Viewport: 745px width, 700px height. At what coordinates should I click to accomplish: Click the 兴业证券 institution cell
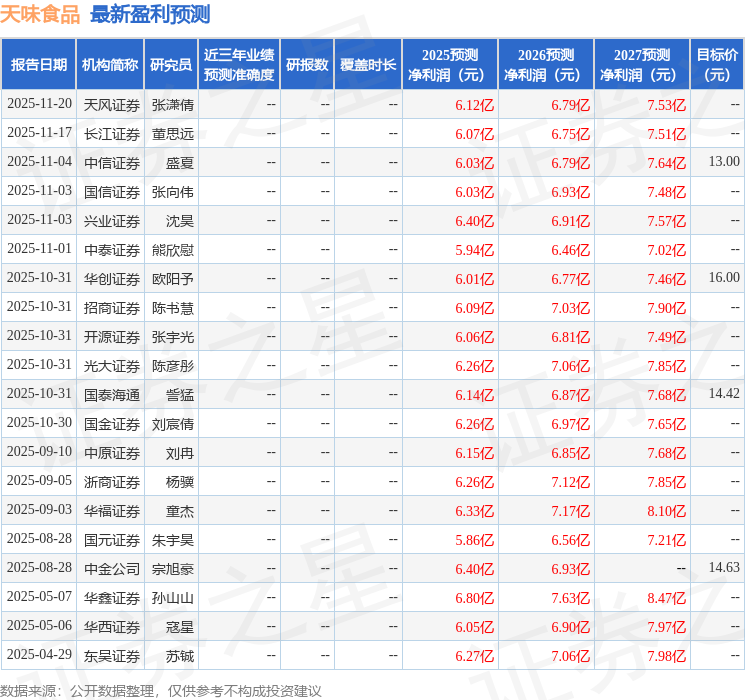(112, 221)
